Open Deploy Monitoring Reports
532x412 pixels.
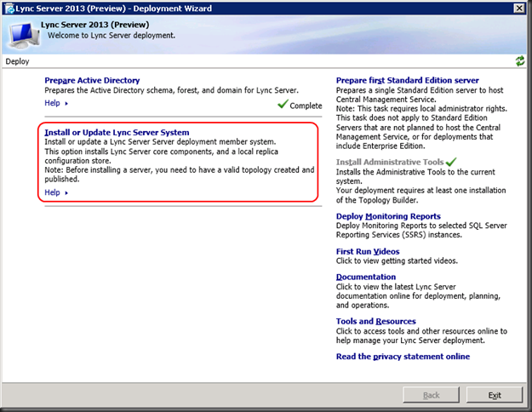(x=388, y=216)
